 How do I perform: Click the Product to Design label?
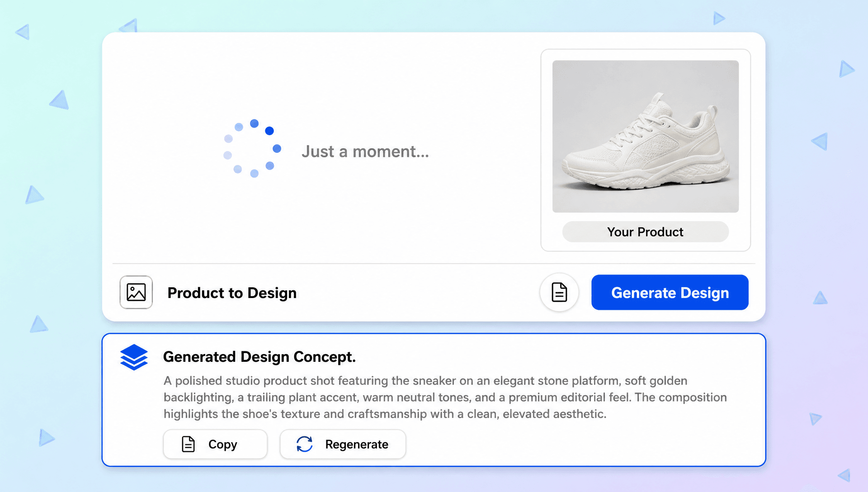232,293
